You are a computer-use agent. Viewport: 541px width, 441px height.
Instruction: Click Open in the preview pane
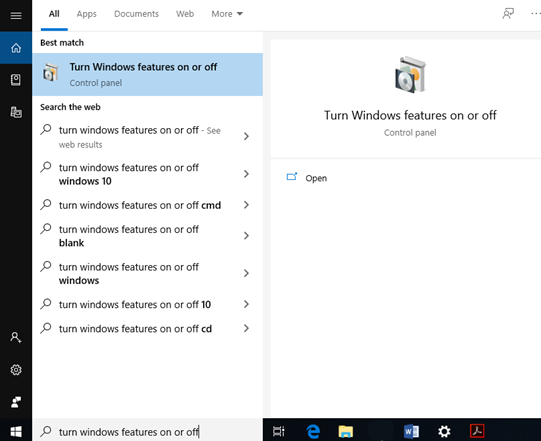[x=316, y=178]
